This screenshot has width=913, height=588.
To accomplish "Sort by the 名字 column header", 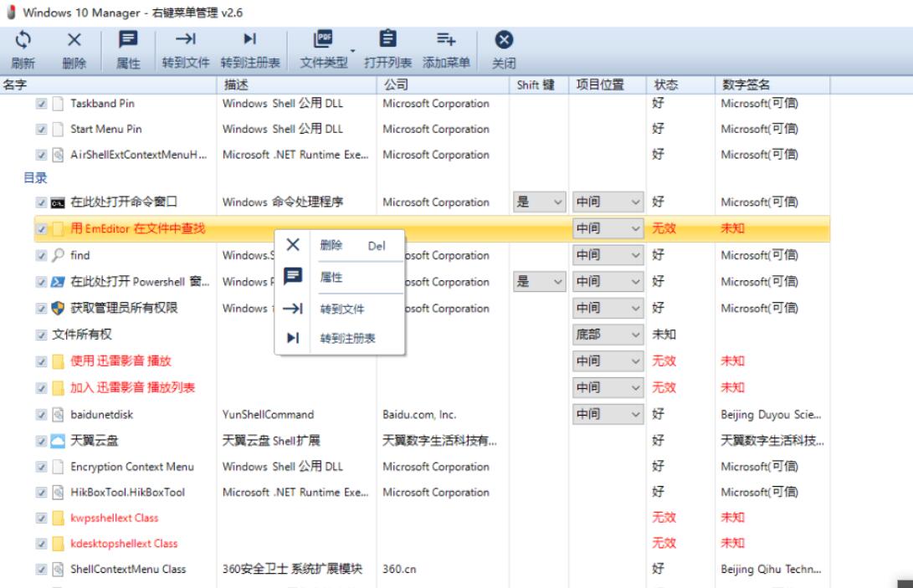I will click(108, 85).
